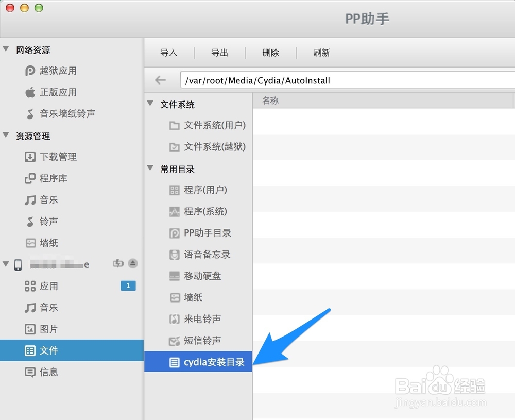Screen dimensions: 515x420
Task: Collapse the connected device section
Action: tap(6, 264)
